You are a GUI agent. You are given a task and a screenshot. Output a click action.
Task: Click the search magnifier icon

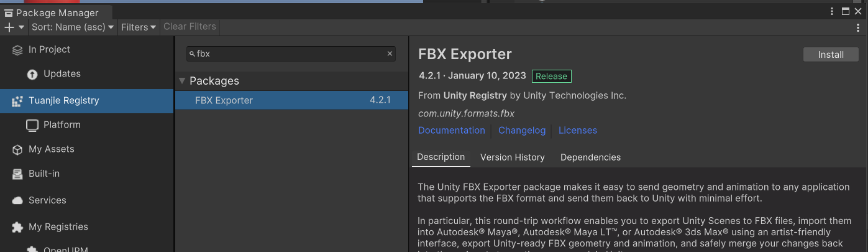click(x=192, y=54)
